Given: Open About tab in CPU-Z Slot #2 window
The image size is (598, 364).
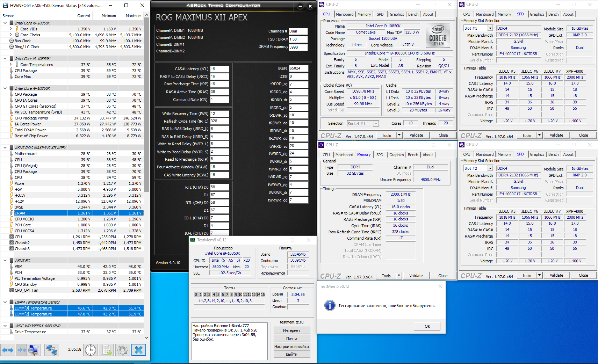Looking at the screenshot, I should pos(568,154).
